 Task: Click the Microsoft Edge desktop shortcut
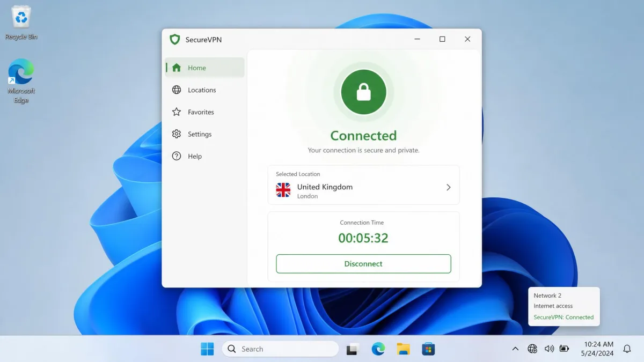pyautogui.click(x=21, y=81)
